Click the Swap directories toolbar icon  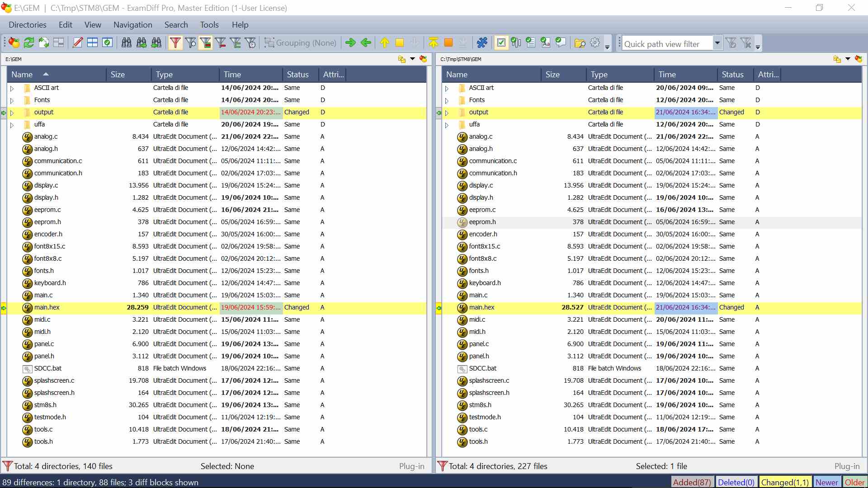point(44,43)
